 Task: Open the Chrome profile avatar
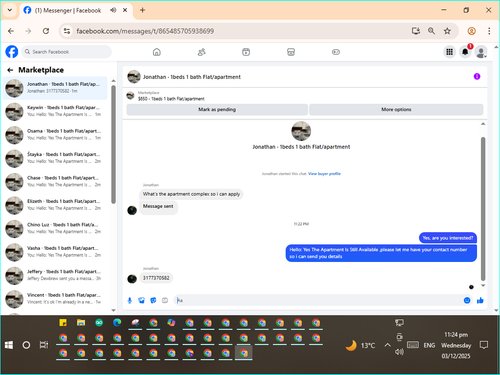[471, 31]
